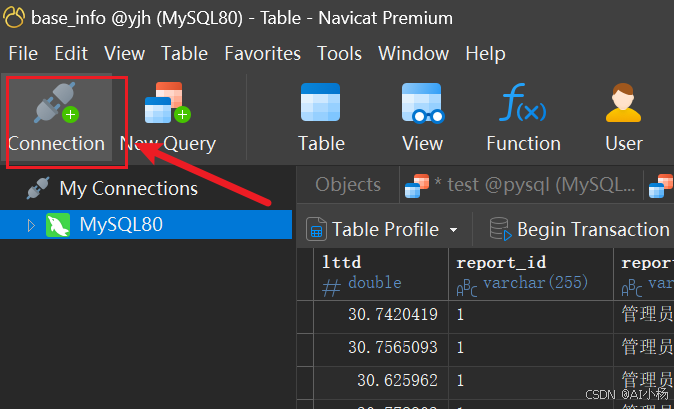Open the Favorites menu
Screen dimensions: 674x409
point(262,54)
